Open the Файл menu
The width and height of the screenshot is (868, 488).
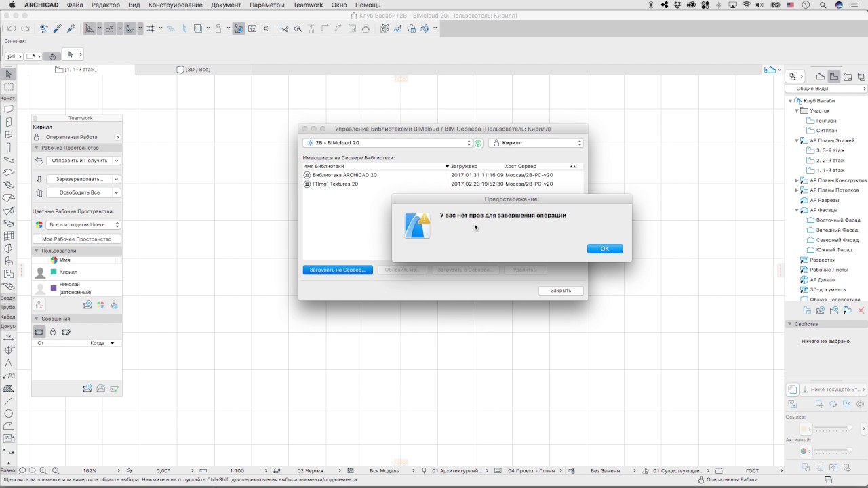point(75,5)
